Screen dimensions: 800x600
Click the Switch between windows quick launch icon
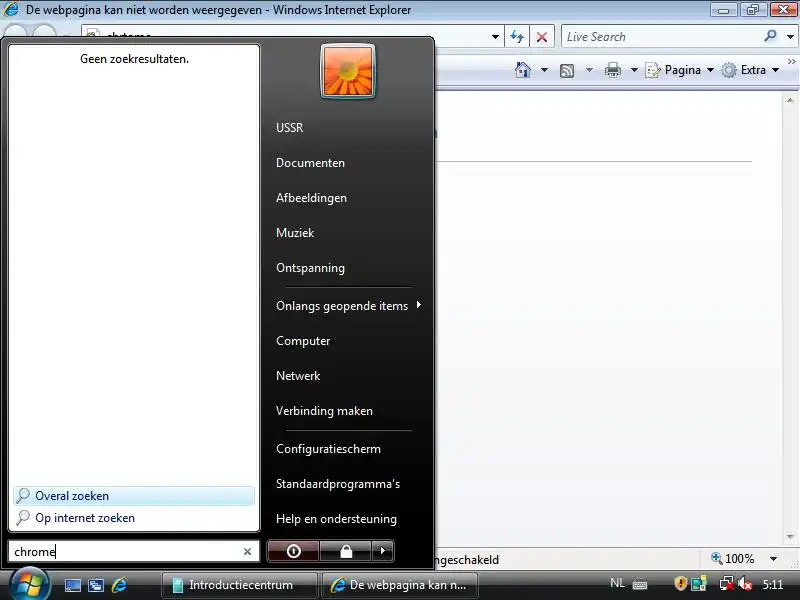tap(96, 585)
